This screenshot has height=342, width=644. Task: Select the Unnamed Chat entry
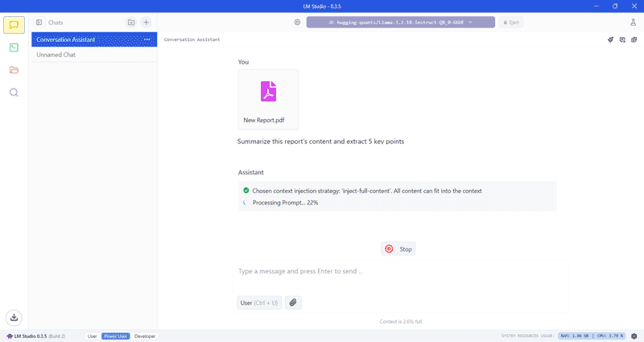coord(94,55)
